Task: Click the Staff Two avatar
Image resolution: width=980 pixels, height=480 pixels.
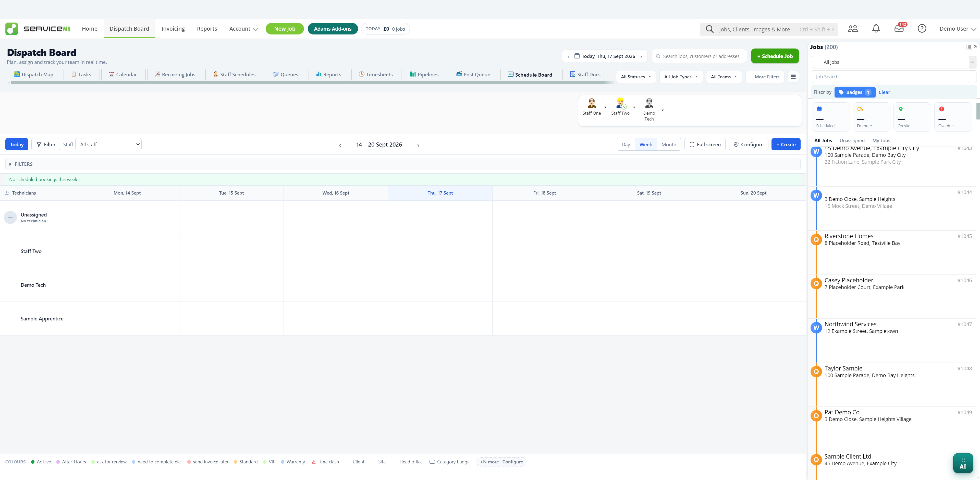Action: pyautogui.click(x=620, y=103)
